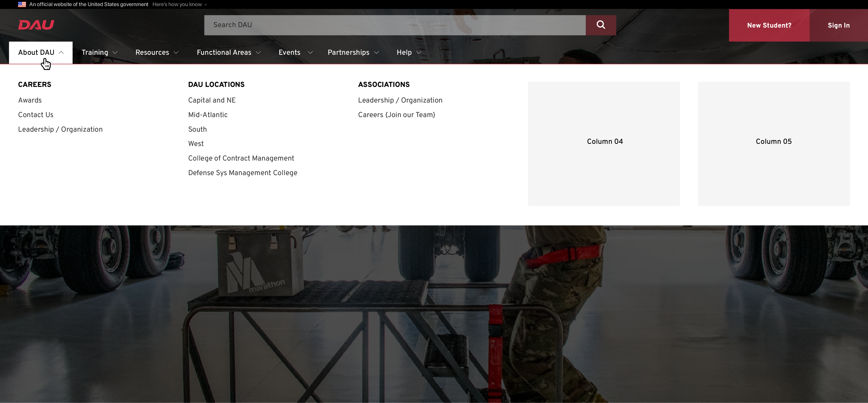Viewport: 868px width, 403px height.
Task: Open the Events menu
Action: pos(289,53)
